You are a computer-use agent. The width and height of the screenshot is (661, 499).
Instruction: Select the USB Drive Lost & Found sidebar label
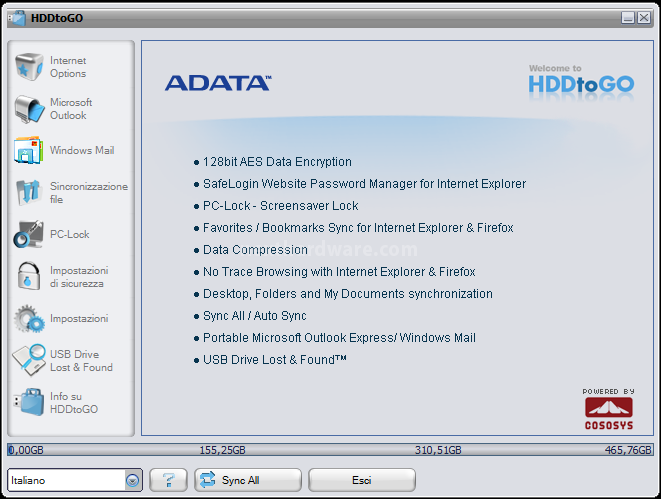[x=81, y=361]
